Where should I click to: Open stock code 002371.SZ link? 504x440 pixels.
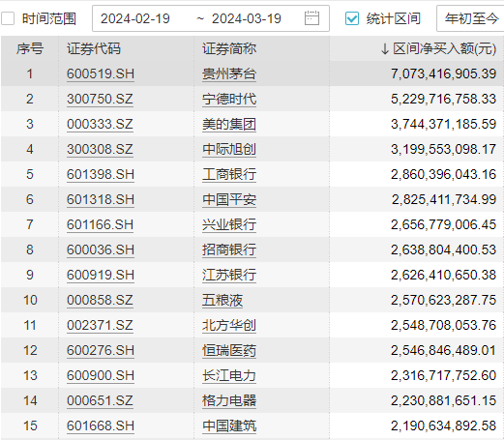click(100, 325)
